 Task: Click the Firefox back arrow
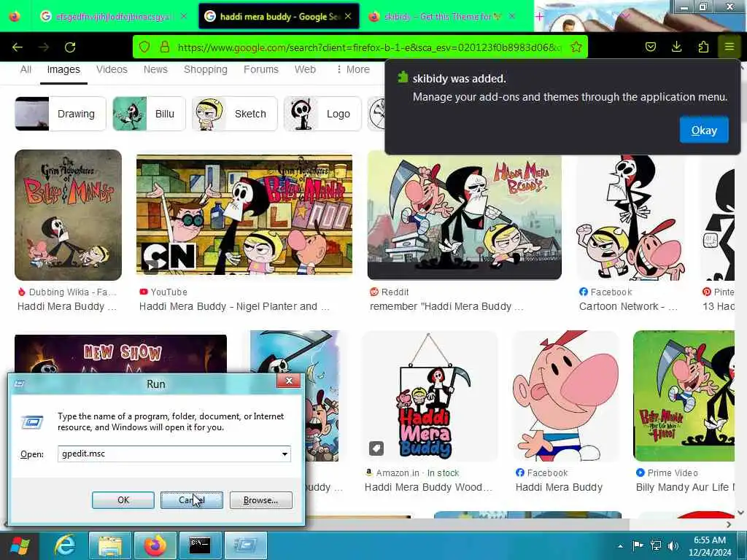coord(18,47)
